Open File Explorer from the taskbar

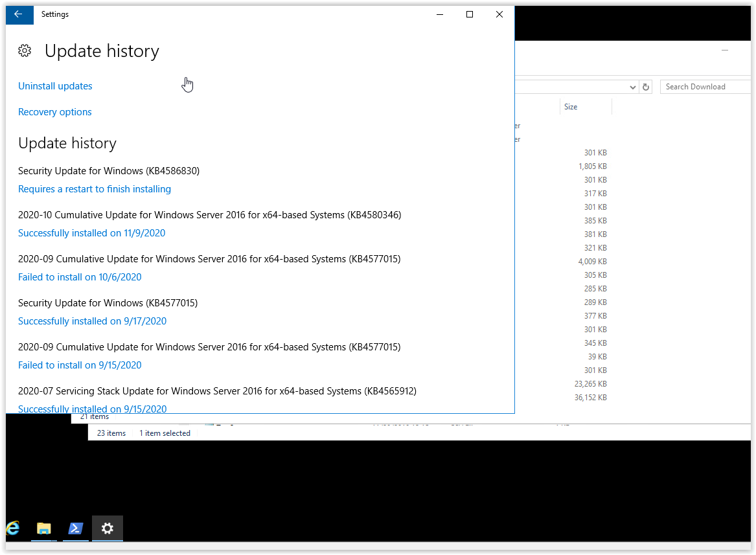point(44,528)
